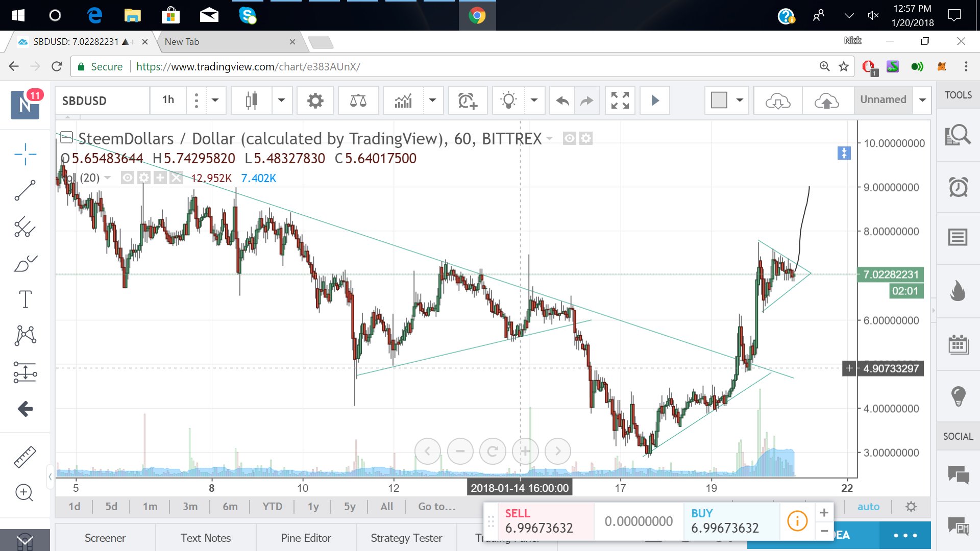The image size is (980, 551).
Task: Expand the interval dropdown arrow
Action: tap(215, 101)
